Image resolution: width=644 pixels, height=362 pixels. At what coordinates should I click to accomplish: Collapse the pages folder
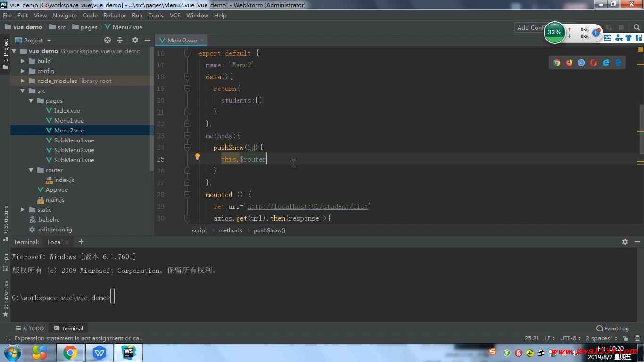(31, 101)
